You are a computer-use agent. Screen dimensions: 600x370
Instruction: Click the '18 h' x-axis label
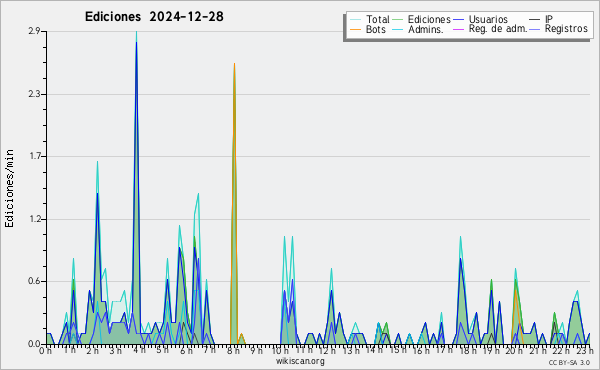click(x=468, y=351)
